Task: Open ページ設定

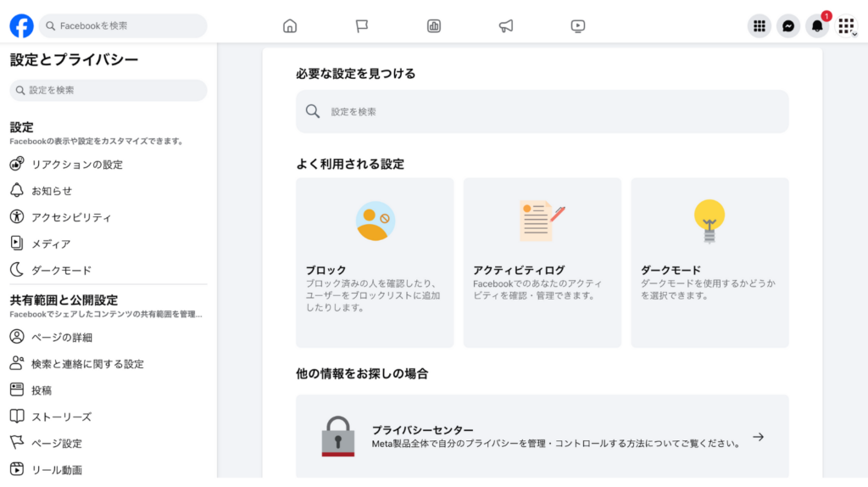Action: tap(57, 443)
